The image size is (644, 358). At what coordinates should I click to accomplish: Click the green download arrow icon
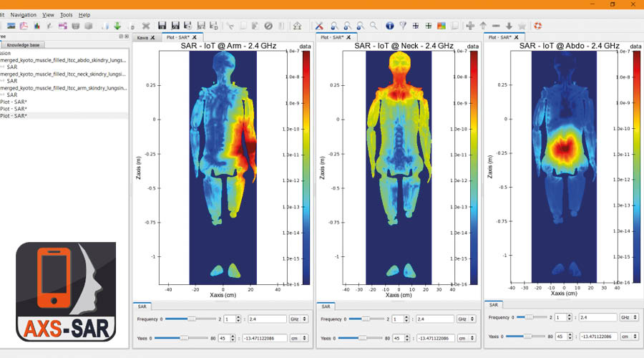tap(117, 26)
